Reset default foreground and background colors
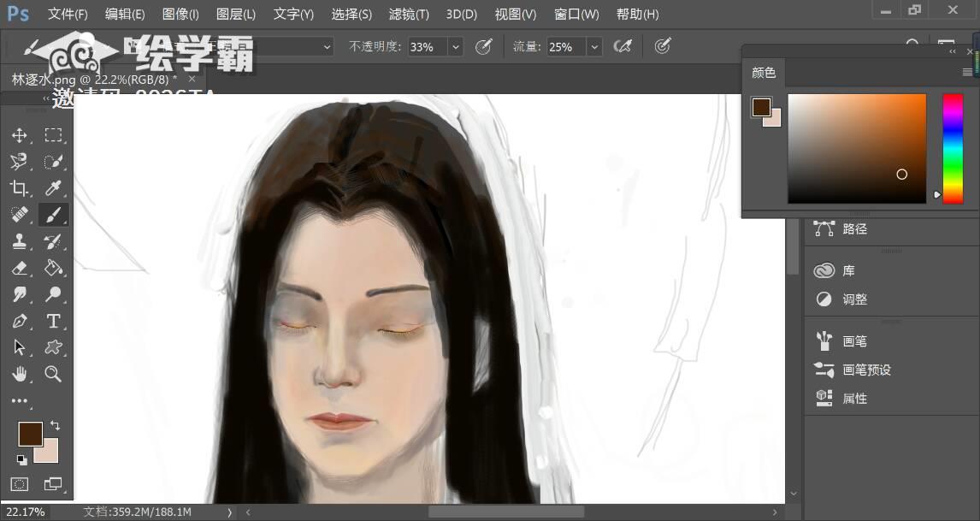 point(22,460)
